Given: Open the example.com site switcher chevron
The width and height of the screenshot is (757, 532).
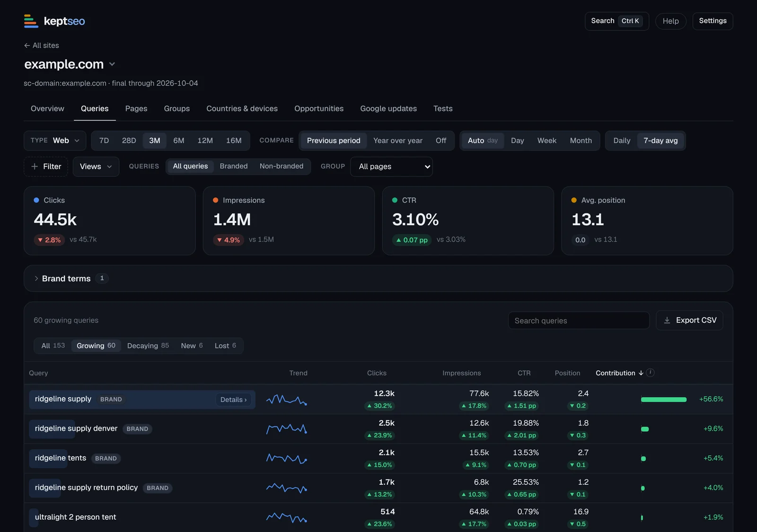Looking at the screenshot, I should point(112,64).
